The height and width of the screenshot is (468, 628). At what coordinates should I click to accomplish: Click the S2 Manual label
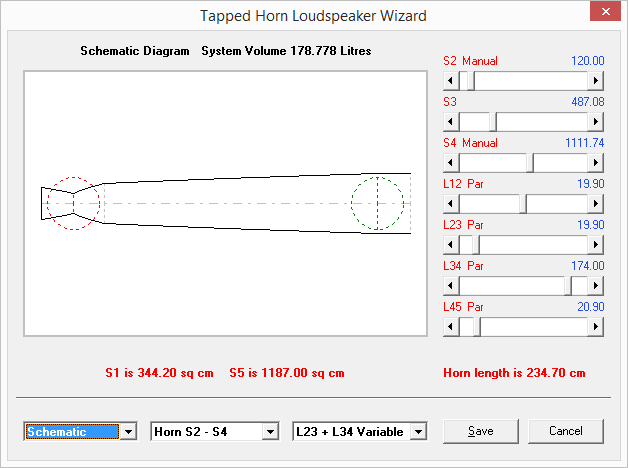point(470,61)
